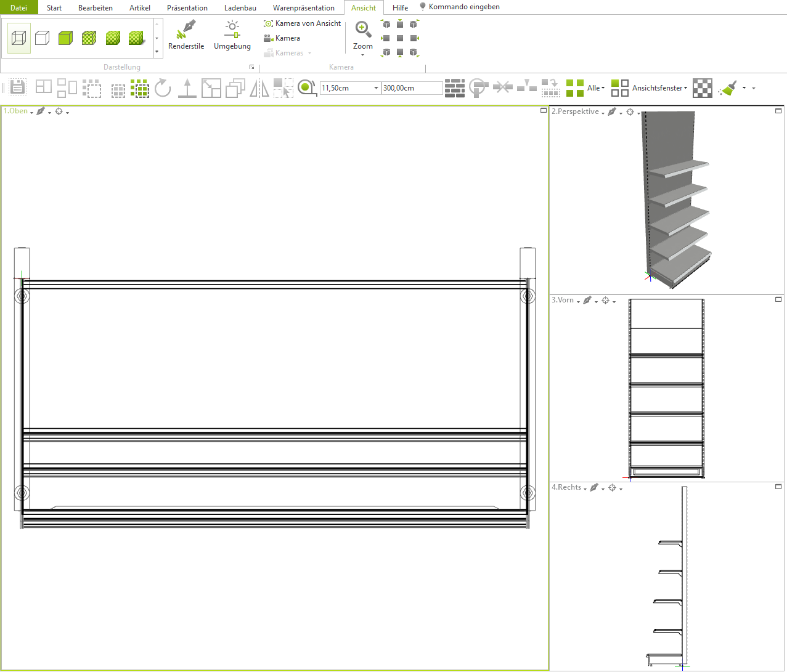Click the 300,00cm input field
787x672 pixels.
(411, 88)
